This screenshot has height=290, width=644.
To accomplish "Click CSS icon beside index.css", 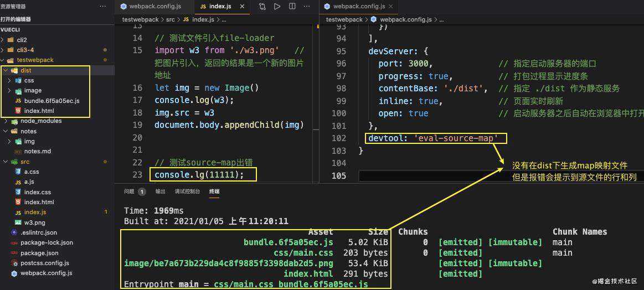I will (x=18, y=192).
